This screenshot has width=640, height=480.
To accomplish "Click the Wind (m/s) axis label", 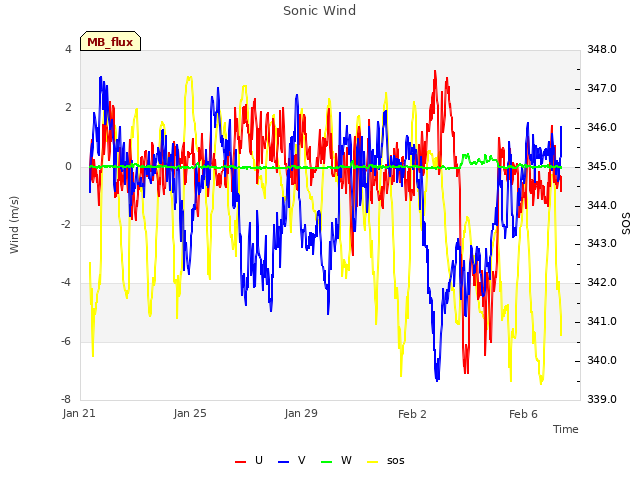I will point(14,225).
